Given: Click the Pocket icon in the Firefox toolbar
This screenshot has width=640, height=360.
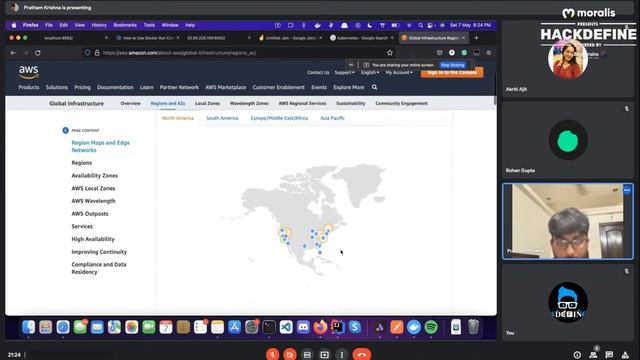Looking at the screenshot, I should [439, 53].
